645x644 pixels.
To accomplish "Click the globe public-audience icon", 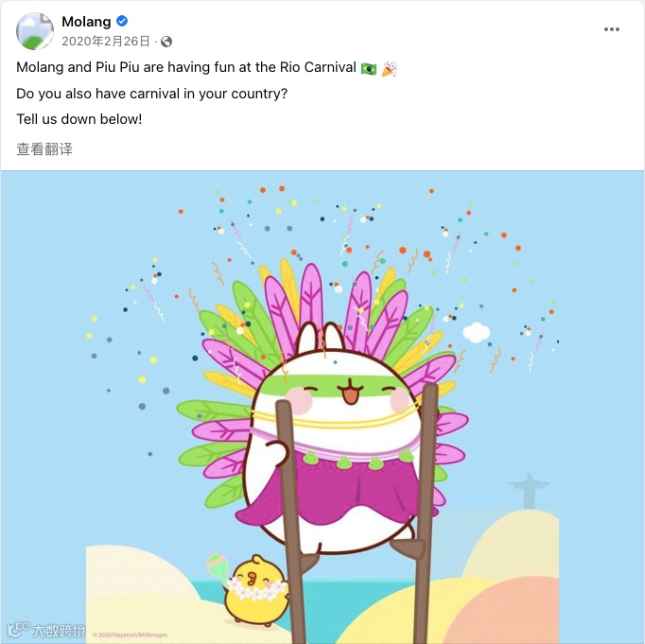I will pyautogui.click(x=166, y=42).
